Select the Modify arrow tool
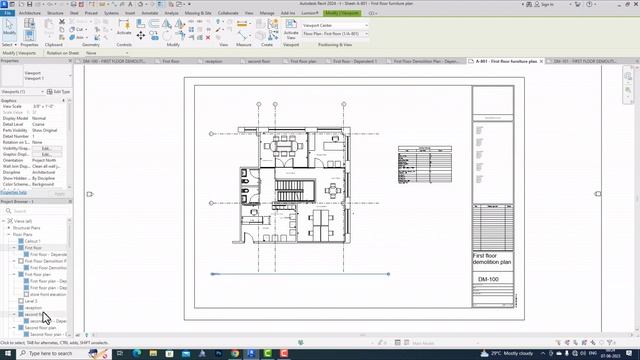The image size is (640, 360). (x=9, y=27)
